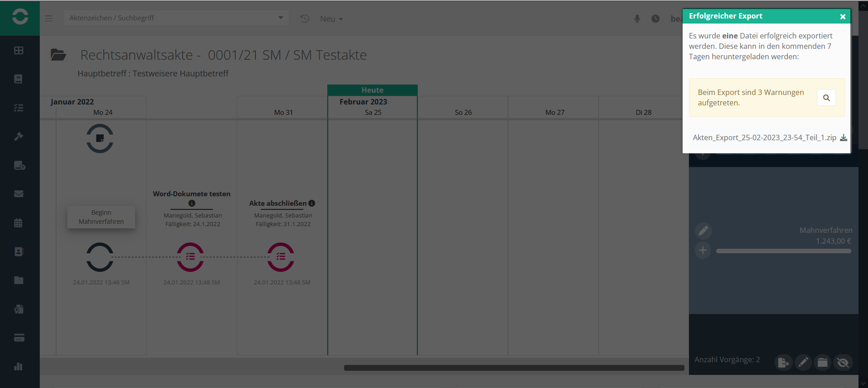Viewport: 868px width, 388px height.
Task: Toggle the hamburger sidebar menu
Action: click(x=49, y=19)
